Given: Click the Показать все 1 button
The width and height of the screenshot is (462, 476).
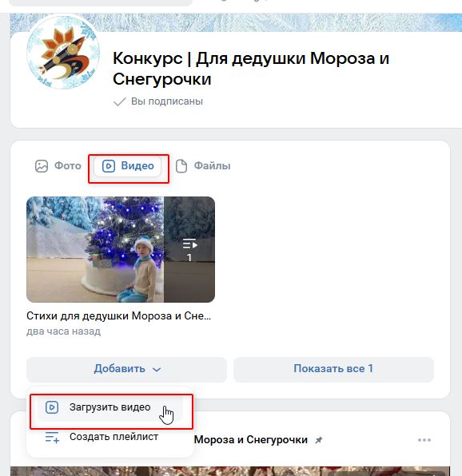Looking at the screenshot, I should coord(333,370).
